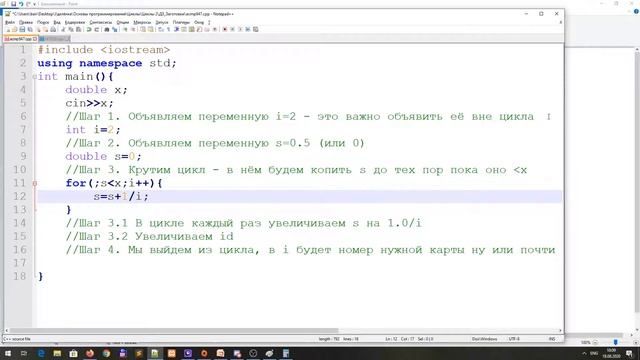Click the line 'double s=0;'

pos(103,156)
